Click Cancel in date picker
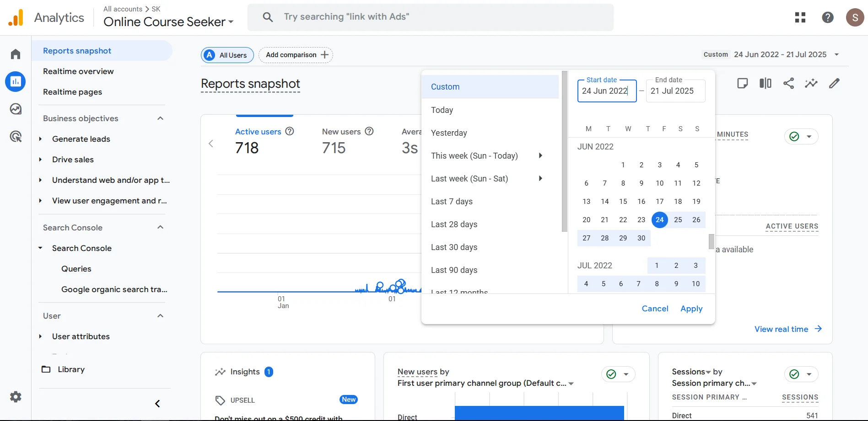The image size is (868, 421). pyautogui.click(x=655, y=309)
